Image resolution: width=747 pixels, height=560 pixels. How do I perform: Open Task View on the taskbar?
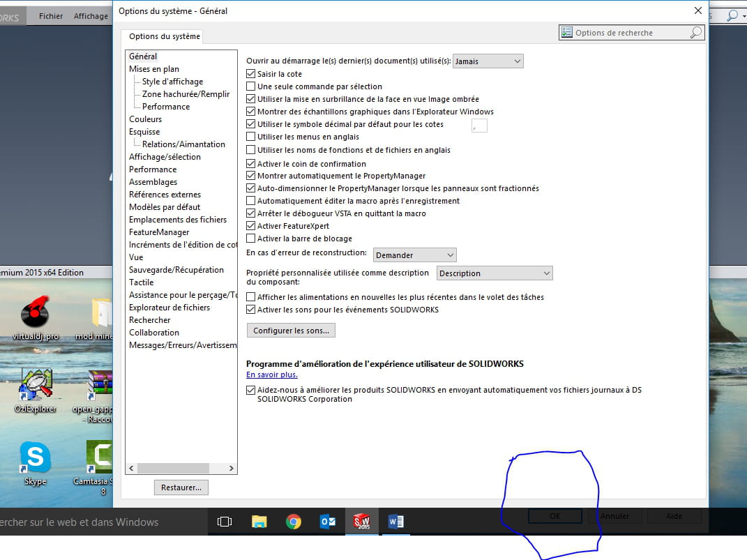pos(225,522)
